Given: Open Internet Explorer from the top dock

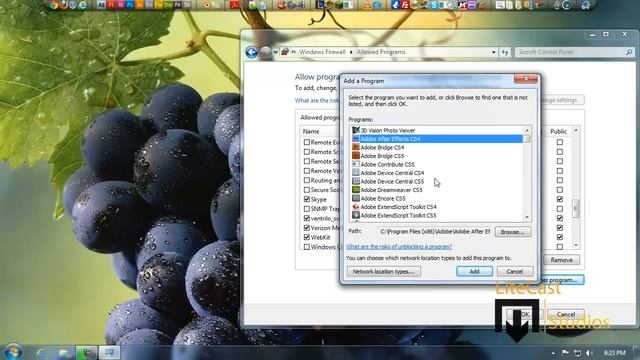Looking at the screenshot, I should [x=83, y=5].
